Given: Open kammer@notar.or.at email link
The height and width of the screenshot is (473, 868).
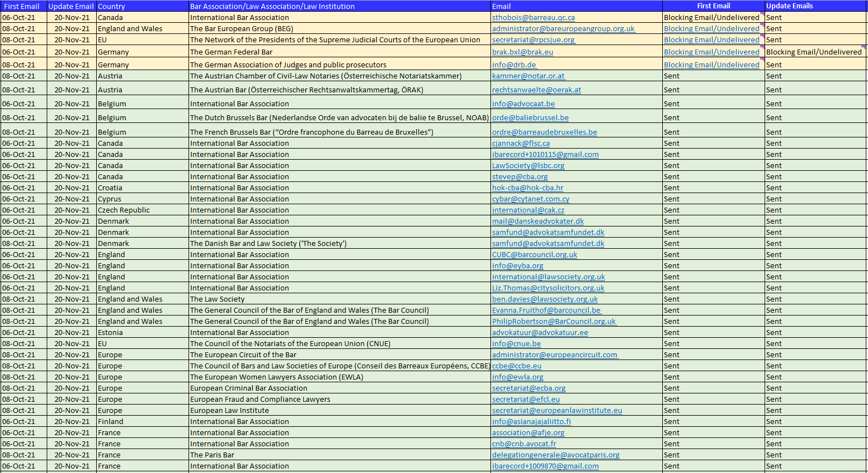Looking at the screenshot, I should 528,76.
